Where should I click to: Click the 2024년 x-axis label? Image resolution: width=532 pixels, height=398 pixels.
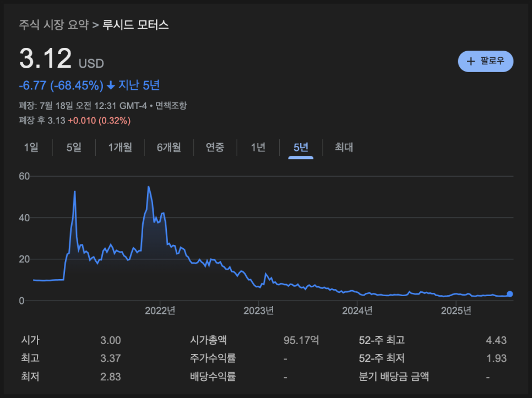[x=357, y=310]
